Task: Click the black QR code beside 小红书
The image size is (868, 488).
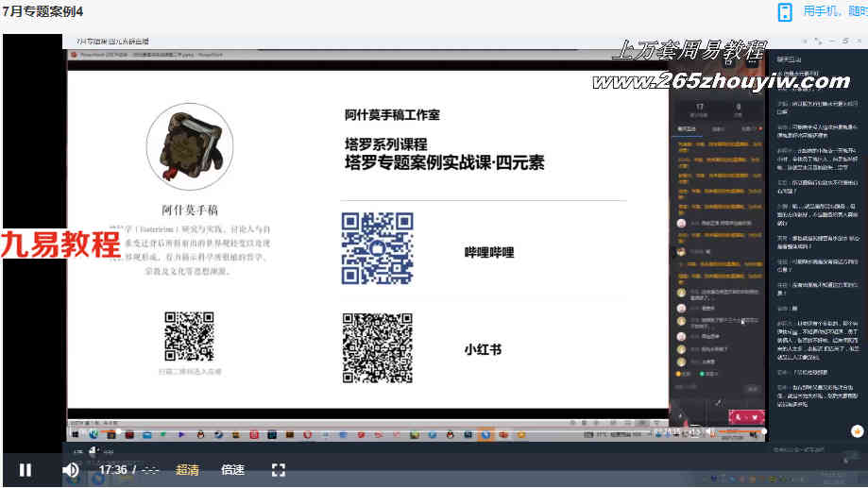Action: click(377, 348)
